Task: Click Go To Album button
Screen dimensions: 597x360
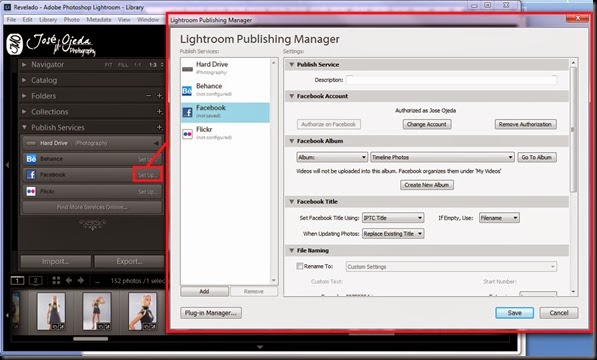Action: coord(537,157)
